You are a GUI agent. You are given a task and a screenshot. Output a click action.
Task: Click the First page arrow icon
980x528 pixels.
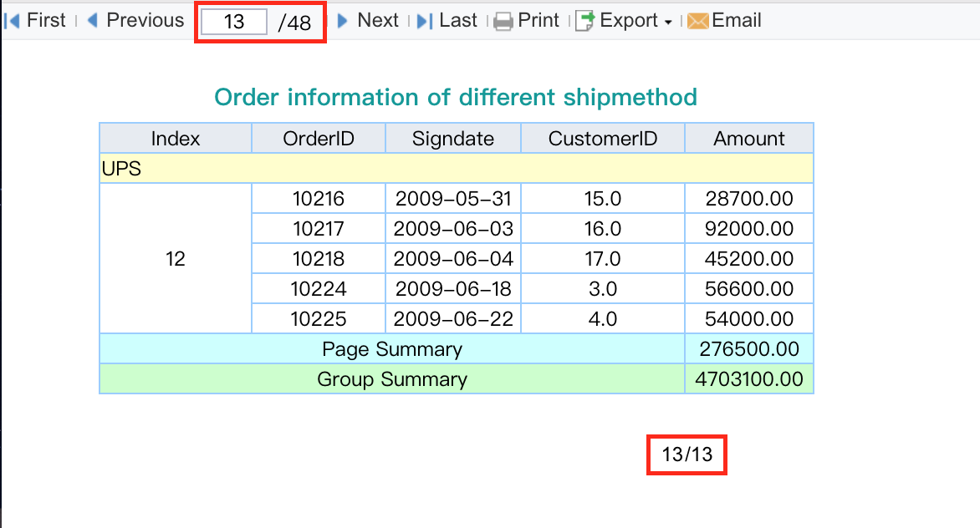12,21
